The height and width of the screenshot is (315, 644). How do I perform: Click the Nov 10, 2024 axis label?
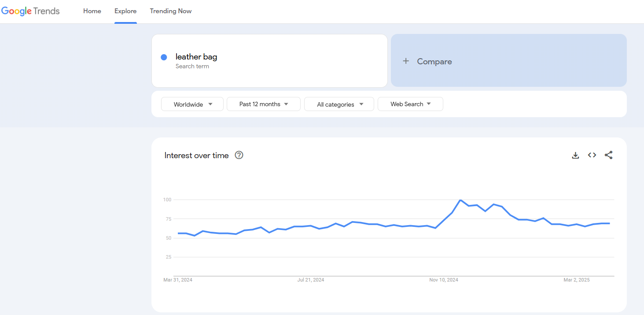click(444, 280)
